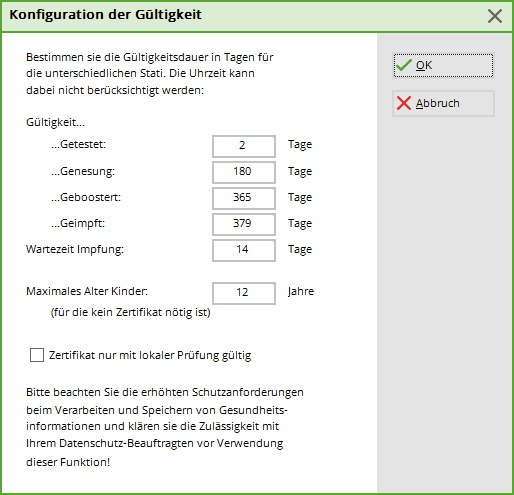Image resolution: width=514 pixels, height=495 pixels.
Task: Focus the Getestet days field
Action: [x=244, y=146]
